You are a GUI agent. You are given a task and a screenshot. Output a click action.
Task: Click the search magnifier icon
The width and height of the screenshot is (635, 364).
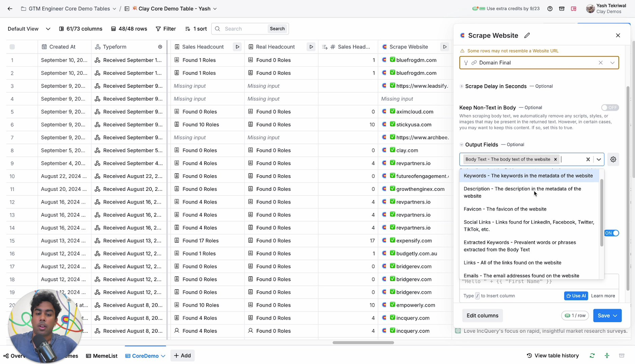click(217, 29)
